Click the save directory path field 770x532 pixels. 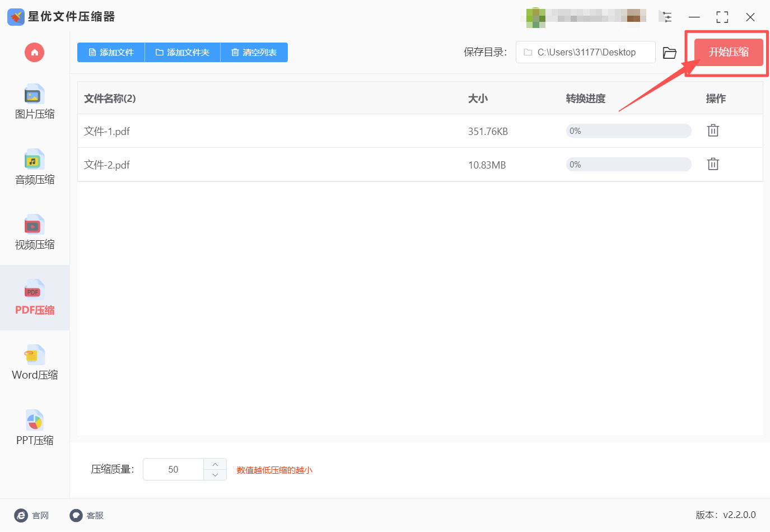click(585, 52)
